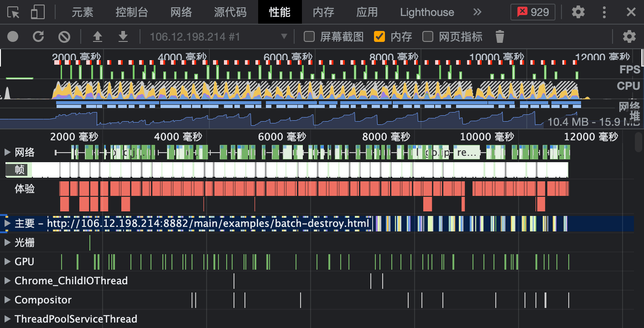
Task: Clear the performance recording
Action: [x=64, y=36]
